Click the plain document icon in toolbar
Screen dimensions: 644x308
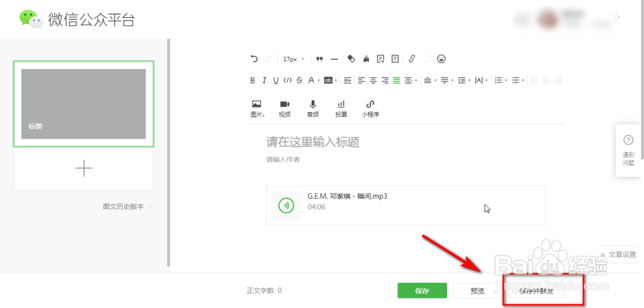pos(395,59)
